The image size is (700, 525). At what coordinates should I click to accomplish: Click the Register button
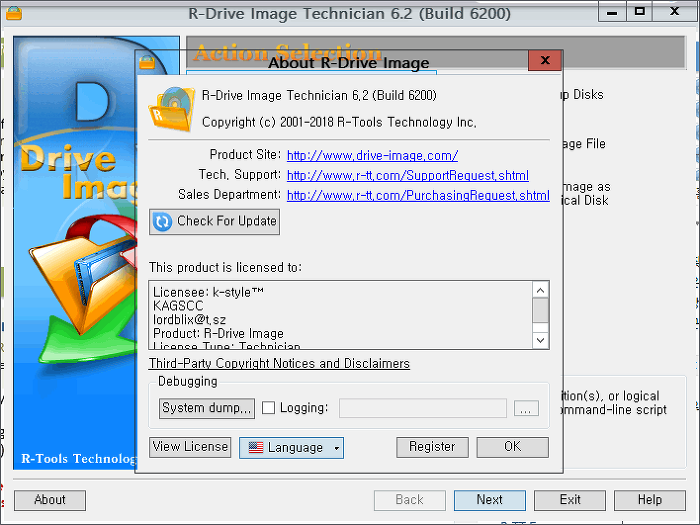coord(432,447)
